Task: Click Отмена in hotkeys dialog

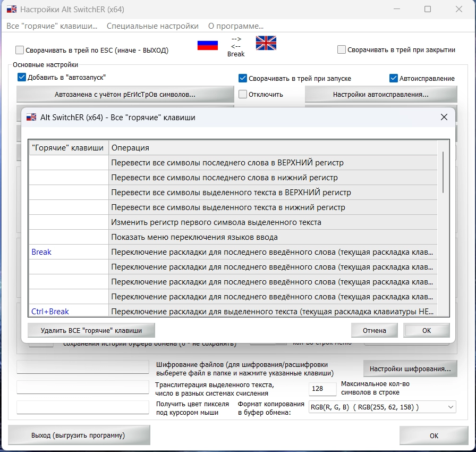Action: pyautogui.click(x=375, y=331)
